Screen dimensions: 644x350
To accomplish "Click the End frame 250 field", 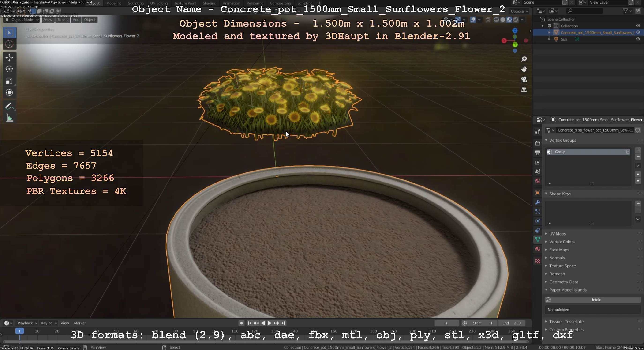I will click(x=511, y=323).
